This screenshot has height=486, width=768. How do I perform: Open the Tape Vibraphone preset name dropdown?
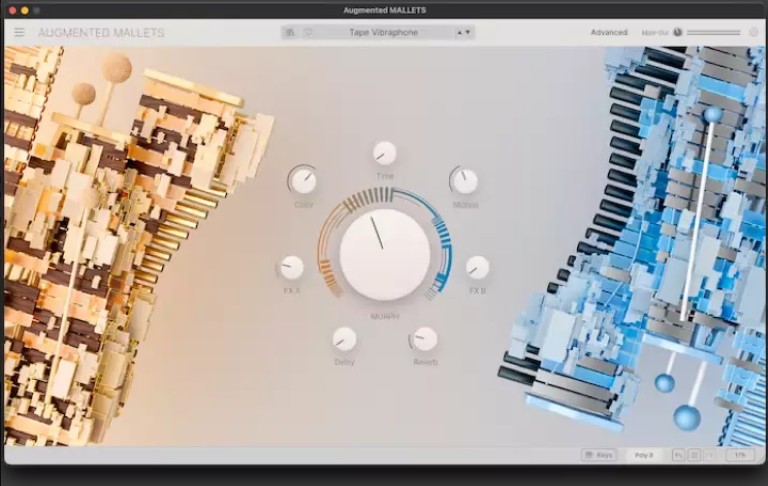tap(384, 32)
